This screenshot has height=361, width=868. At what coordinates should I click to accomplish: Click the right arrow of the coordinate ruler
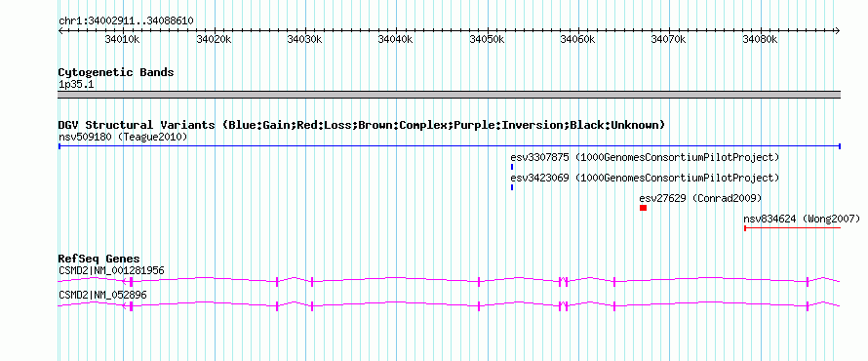coord(837,31)
